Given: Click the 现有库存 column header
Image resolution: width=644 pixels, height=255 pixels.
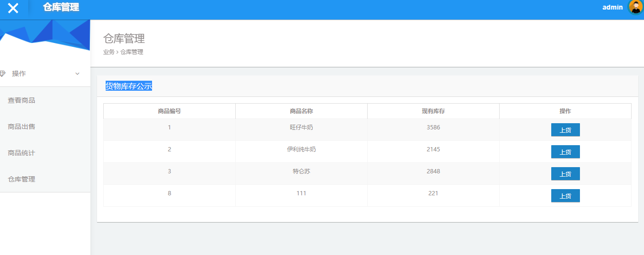Looking at the screenshot, I should (x=433, y=111).
